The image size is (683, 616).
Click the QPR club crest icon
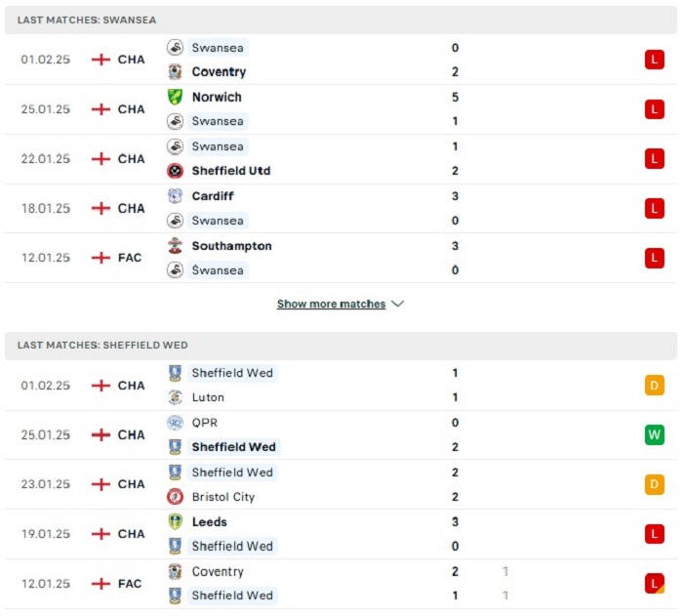(x=175, y=423)
